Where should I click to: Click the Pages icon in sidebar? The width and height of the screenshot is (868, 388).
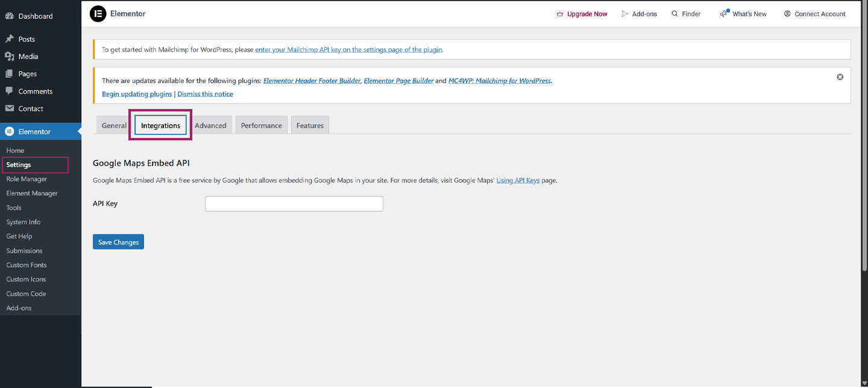[10, 74]
